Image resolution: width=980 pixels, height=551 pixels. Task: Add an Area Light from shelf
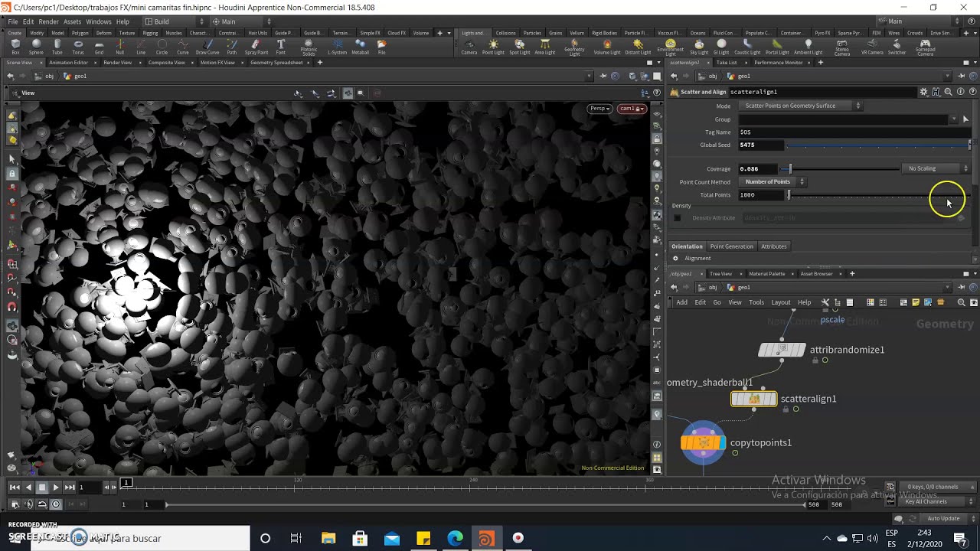pos(544,47)
